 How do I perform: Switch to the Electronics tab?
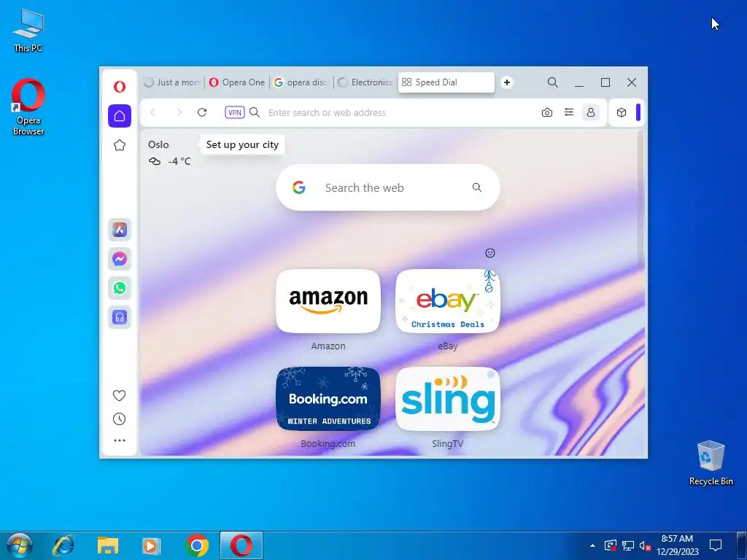coord(365,82)
